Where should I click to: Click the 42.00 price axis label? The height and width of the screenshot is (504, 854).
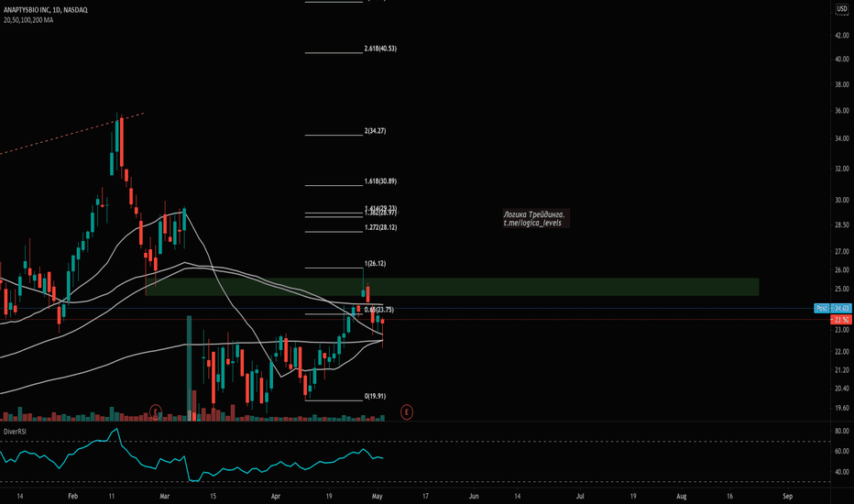tap(842, 36)
